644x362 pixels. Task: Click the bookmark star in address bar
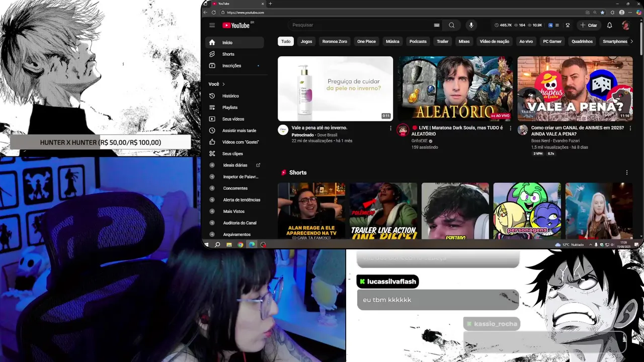(602, 13)
